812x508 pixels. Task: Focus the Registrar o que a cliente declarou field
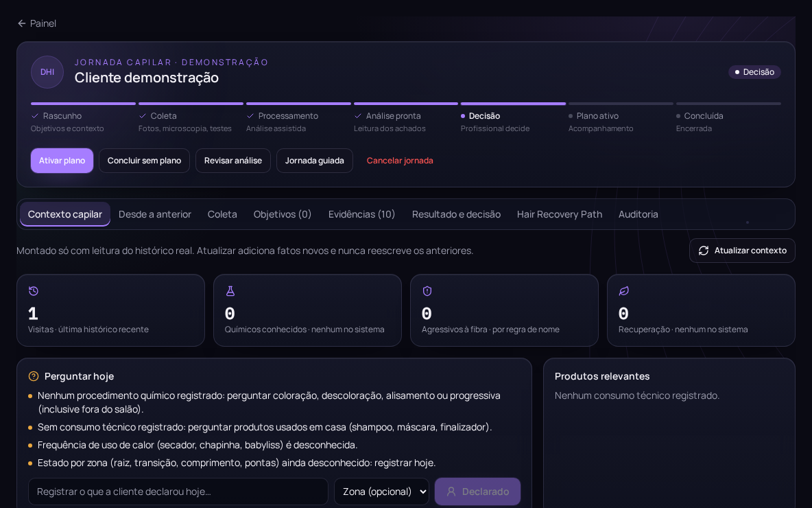pos(178,492)
